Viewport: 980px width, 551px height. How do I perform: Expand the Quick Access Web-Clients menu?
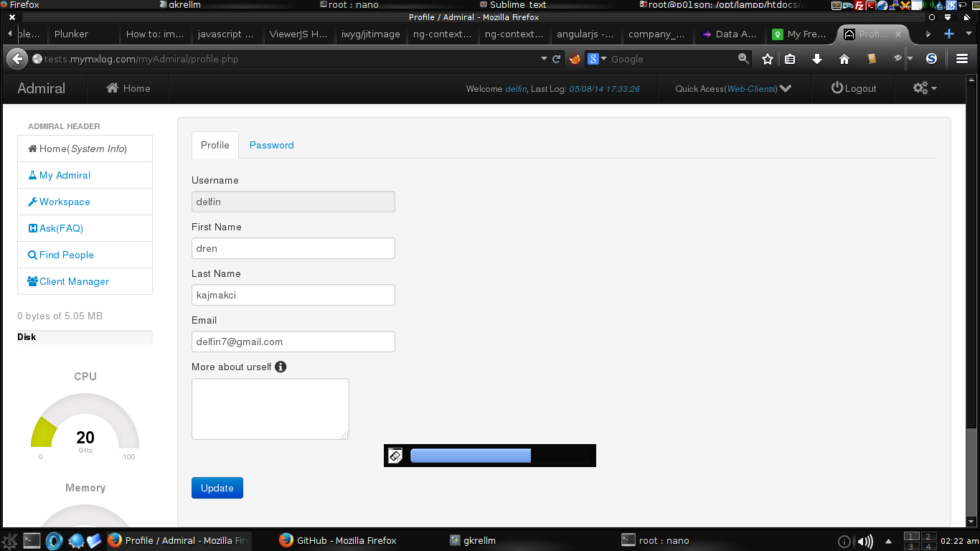[x=785, y=88]
